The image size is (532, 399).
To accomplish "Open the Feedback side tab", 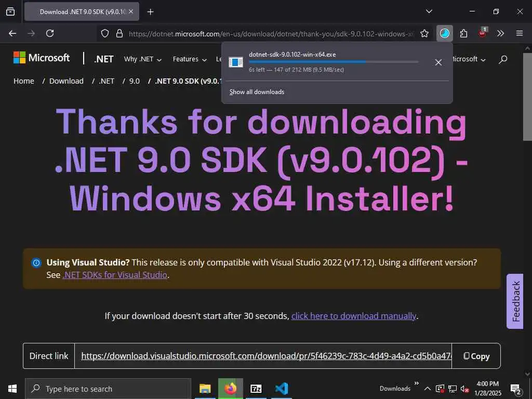I will point(515,301).
